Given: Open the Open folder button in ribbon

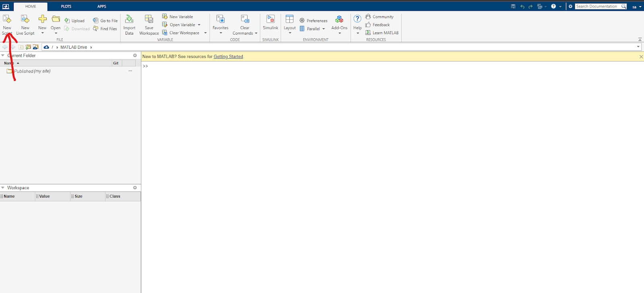Looking at the screenshot, I should tap(56, 25).
